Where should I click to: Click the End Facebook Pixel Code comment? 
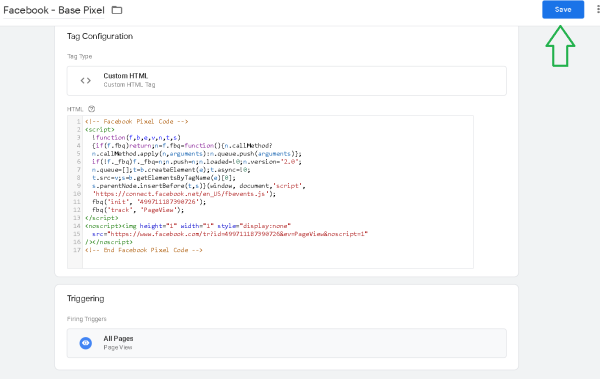click(x=144, y=250)
